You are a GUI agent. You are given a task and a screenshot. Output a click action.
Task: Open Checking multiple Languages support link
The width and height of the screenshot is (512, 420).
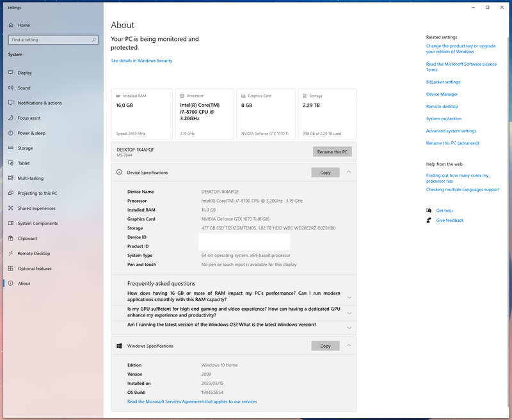463,189
